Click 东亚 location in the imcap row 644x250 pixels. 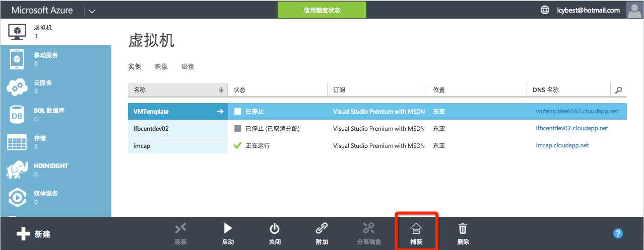439,146
